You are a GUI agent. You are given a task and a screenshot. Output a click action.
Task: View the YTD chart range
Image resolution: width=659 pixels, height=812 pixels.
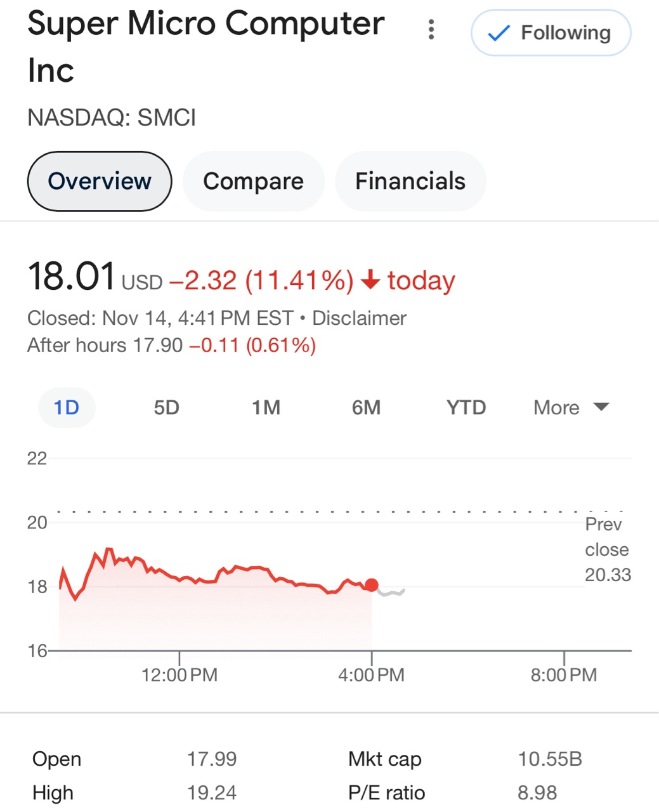(466, 407)
